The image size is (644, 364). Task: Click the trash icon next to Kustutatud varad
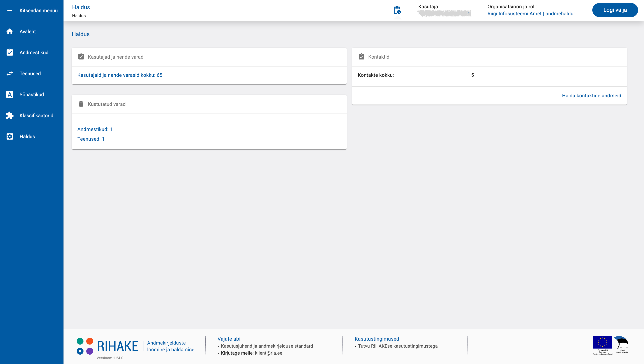click(81, 104)
